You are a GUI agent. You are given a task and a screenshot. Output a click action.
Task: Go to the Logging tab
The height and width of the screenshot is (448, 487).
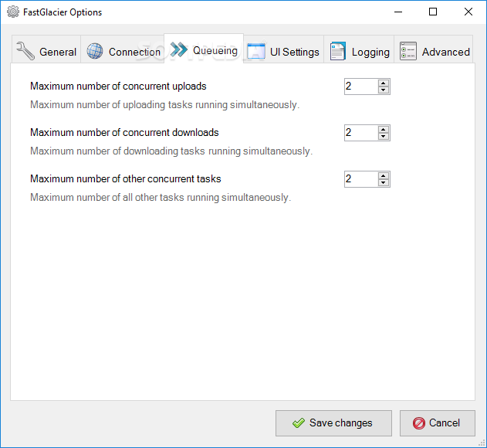coord(359,49)
